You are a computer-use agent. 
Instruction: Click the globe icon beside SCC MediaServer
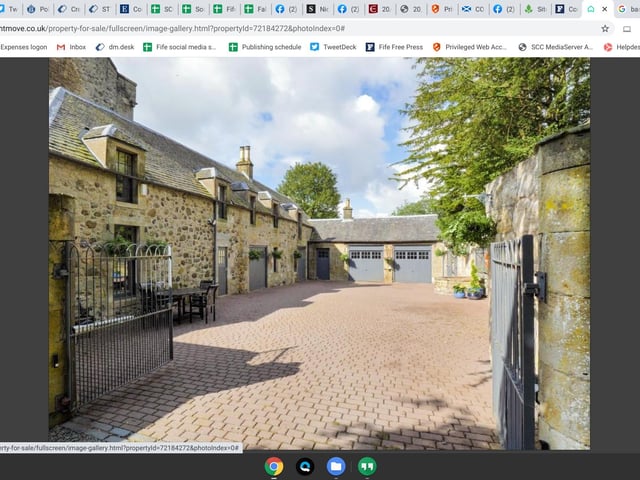pos(522,47)
